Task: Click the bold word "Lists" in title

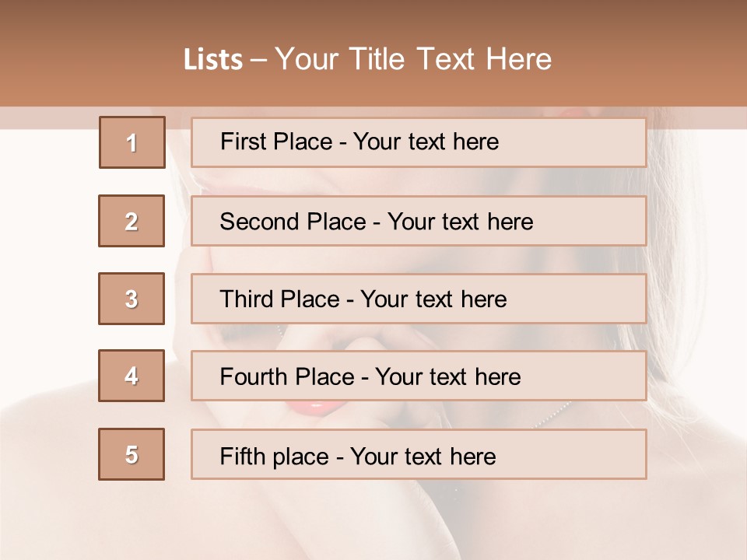Action: (x=213, y=59)
